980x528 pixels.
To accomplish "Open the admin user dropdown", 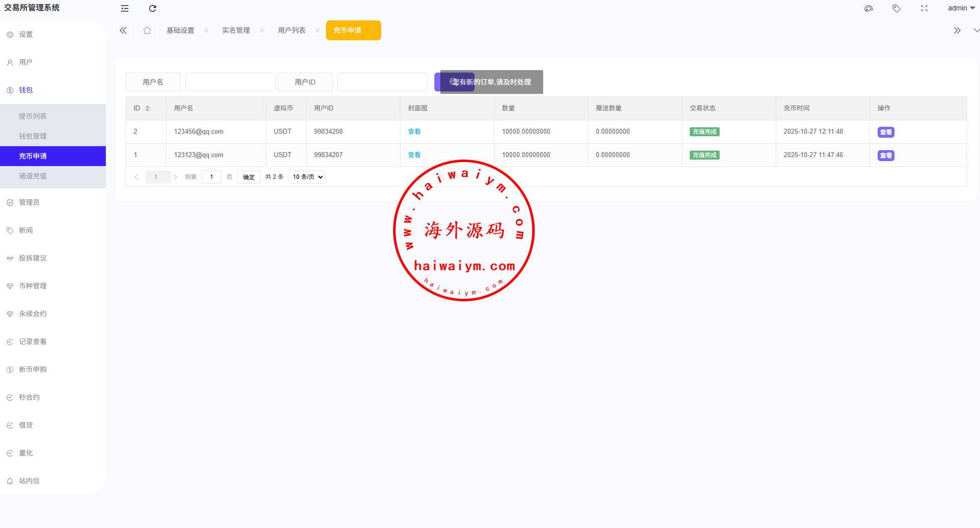I will [961, 8].
